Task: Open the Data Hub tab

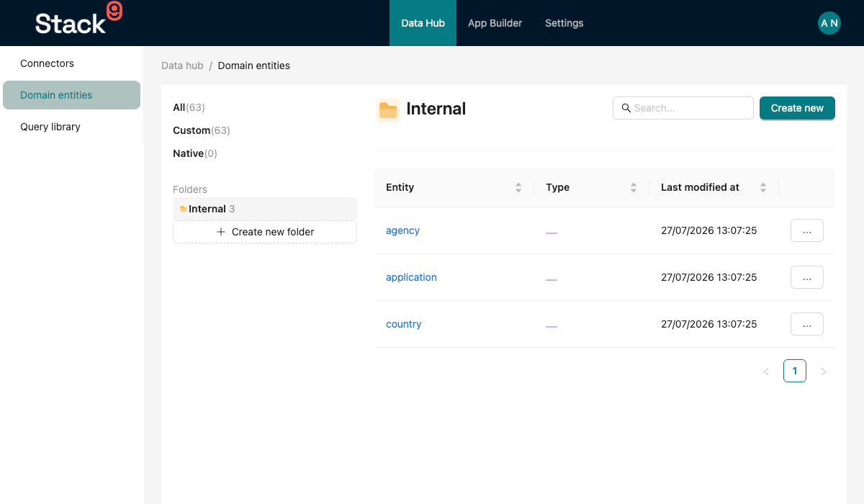Action: click(423, 23)
